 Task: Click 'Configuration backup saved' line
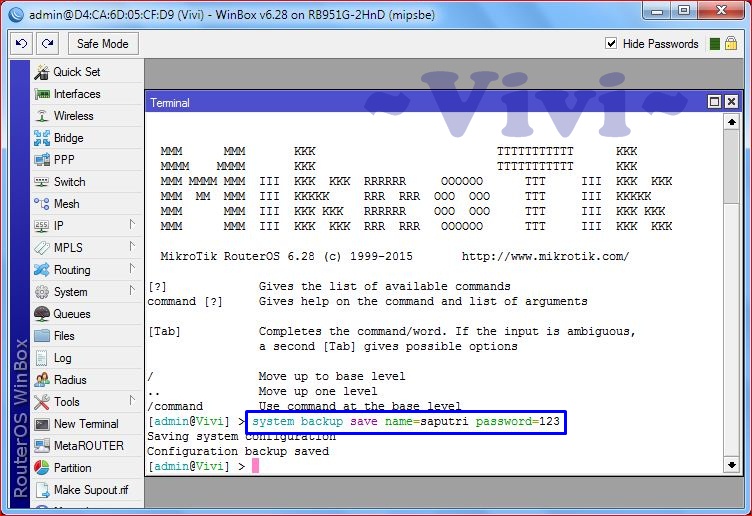(x=238, y=452)
